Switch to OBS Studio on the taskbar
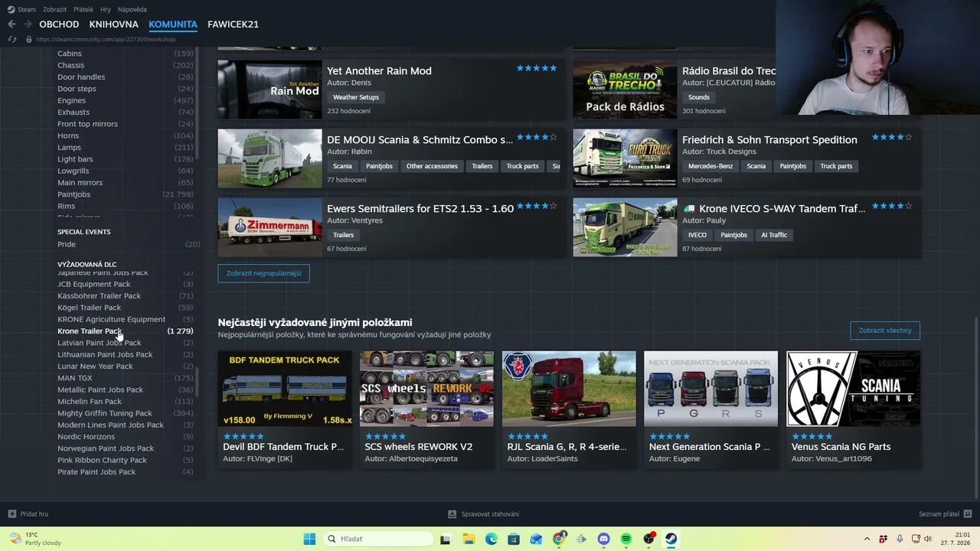This screenshot has width=980, height=551. pos(648,539)
